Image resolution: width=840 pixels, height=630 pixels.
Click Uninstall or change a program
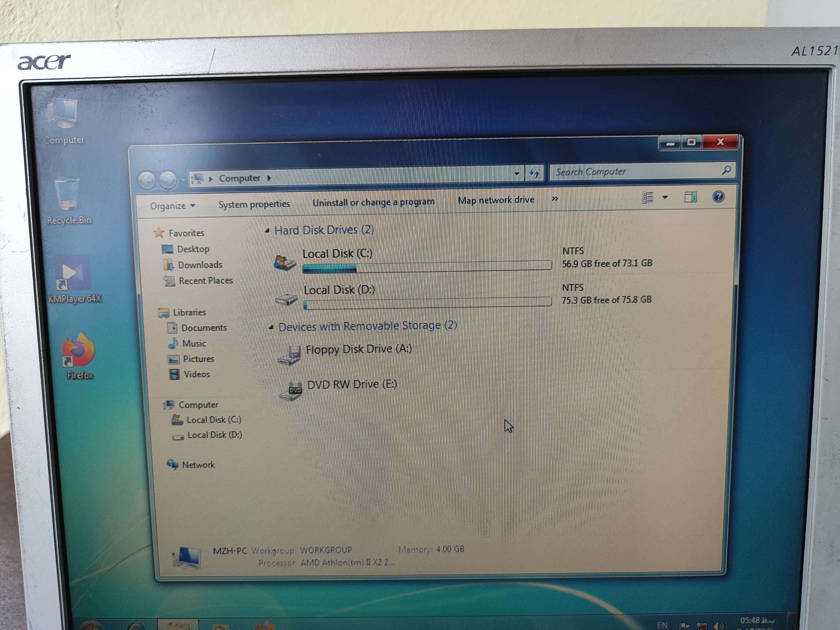pos(373,202)
